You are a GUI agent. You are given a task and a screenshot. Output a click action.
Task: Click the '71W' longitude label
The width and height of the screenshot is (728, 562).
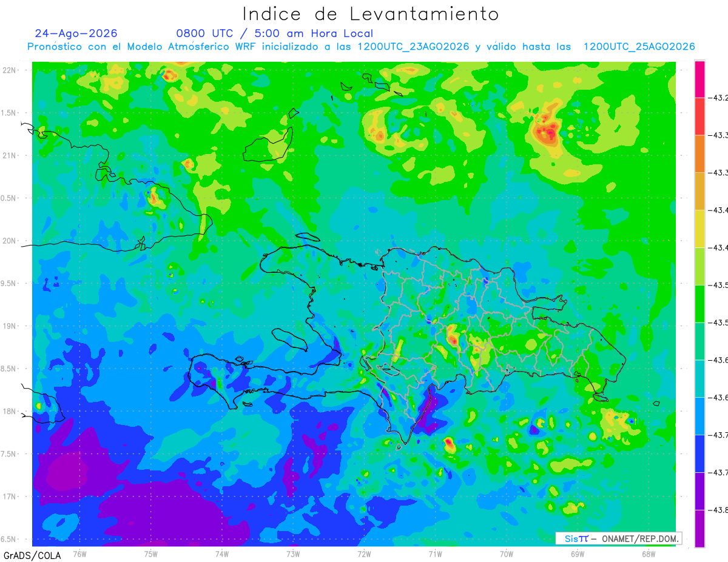click(435, 554)
